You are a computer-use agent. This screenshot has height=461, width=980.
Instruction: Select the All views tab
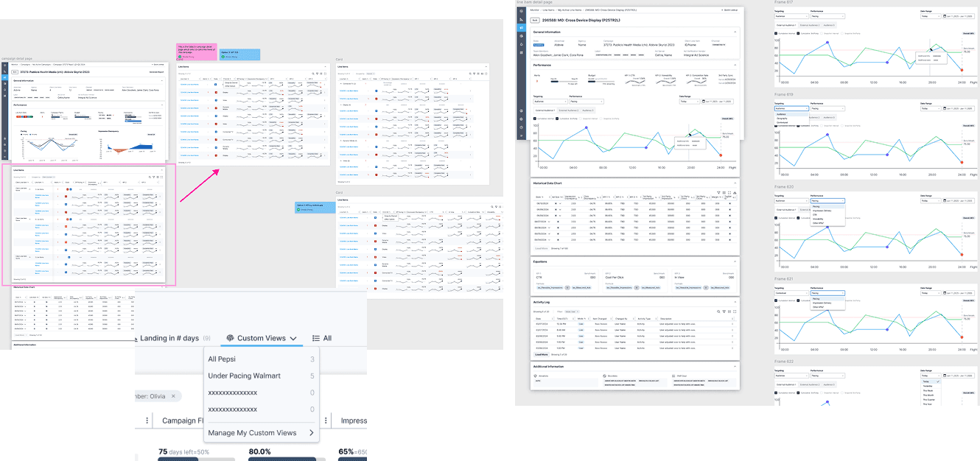(322, 338)
